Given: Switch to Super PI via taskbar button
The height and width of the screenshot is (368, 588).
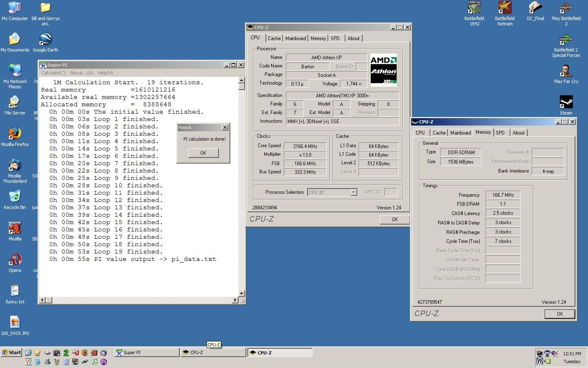Looking at the screenshot, I should [x=147, y=352].
